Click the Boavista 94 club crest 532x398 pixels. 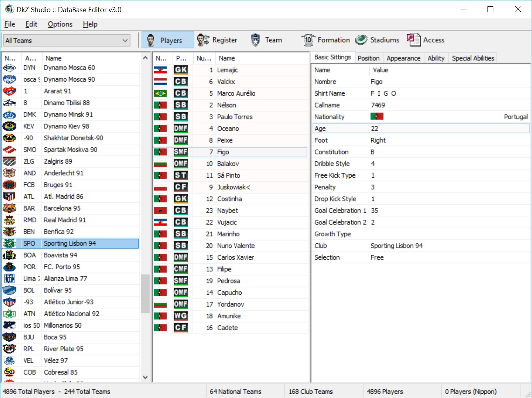pos(9,255)
